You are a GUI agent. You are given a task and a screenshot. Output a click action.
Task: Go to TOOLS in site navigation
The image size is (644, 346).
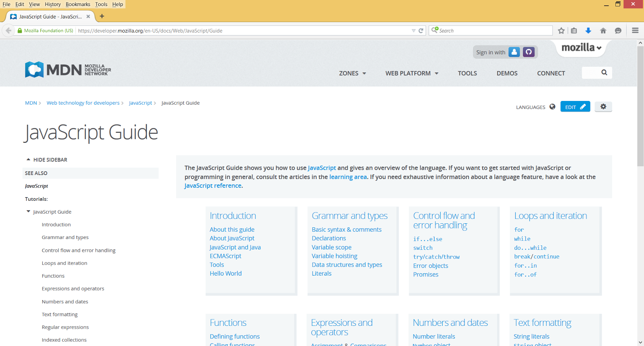coord(467,73)
